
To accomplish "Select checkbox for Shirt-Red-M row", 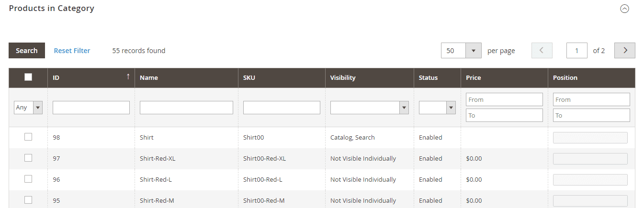I will [x=28, y=200].
